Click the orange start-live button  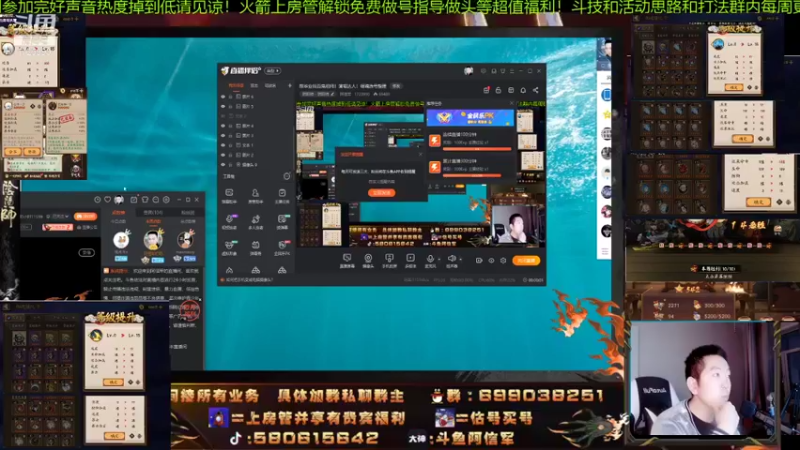pyautogui.click(x=526, y=260)
